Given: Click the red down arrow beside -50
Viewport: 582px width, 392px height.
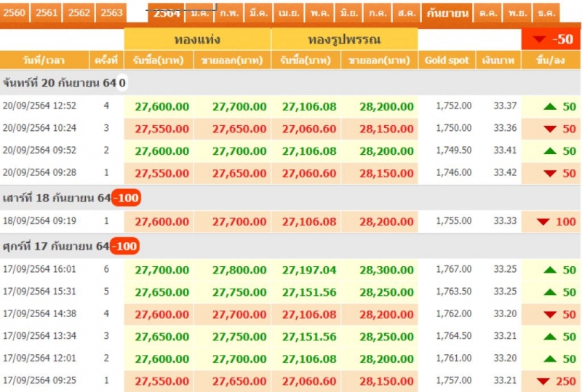Looking at the screenshot, I should [x=539, y=39].
